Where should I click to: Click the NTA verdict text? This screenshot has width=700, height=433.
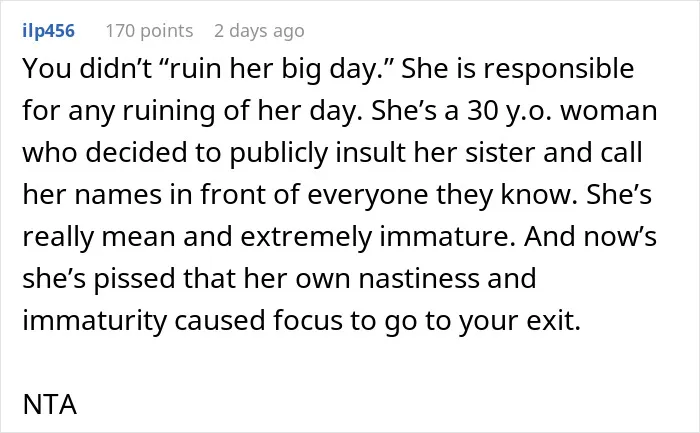[x=50, y=404]
